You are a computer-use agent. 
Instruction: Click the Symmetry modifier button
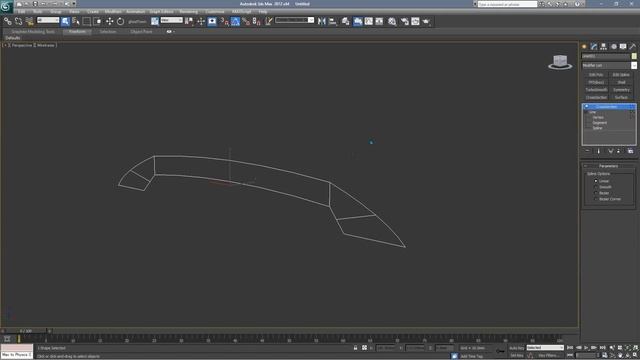pyautogui.click(x=621, y=90)
